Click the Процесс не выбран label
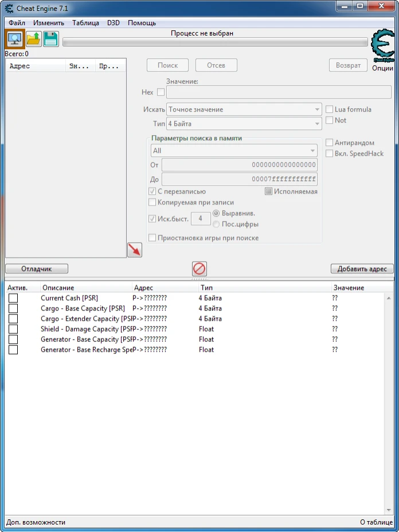The height and width of the screenshot is (532, 399). coord(202,33)
